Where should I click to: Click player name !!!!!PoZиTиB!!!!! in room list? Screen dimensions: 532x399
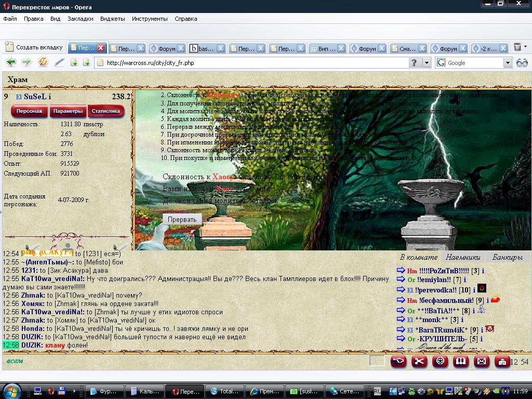pyautogui.click(x=444, y=271)
